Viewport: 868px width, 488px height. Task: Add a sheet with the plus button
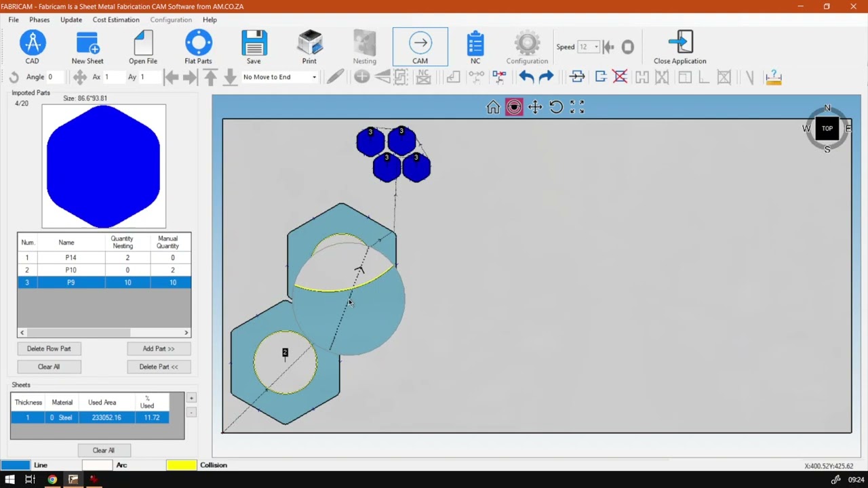coord(191,398)
